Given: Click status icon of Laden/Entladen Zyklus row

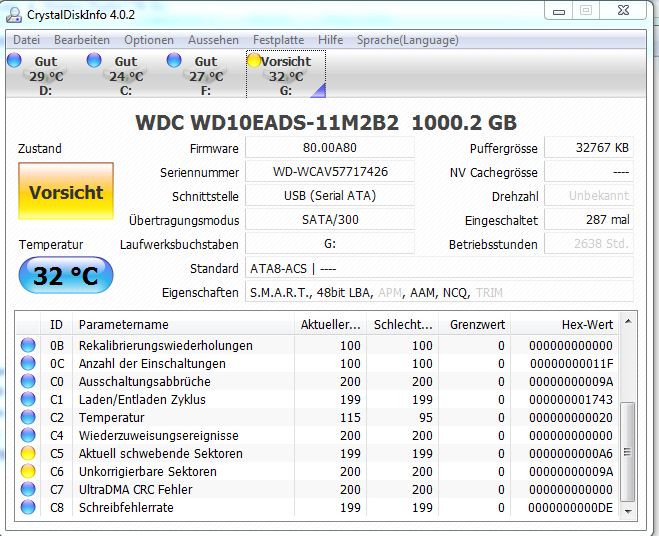Looking at the screenshot, I should click(x=28, y=399).
